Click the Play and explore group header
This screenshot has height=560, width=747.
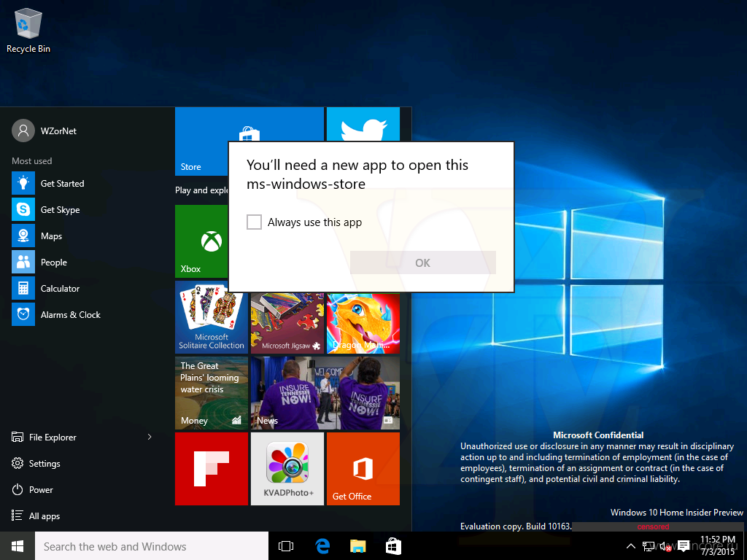tap(201, 190)
